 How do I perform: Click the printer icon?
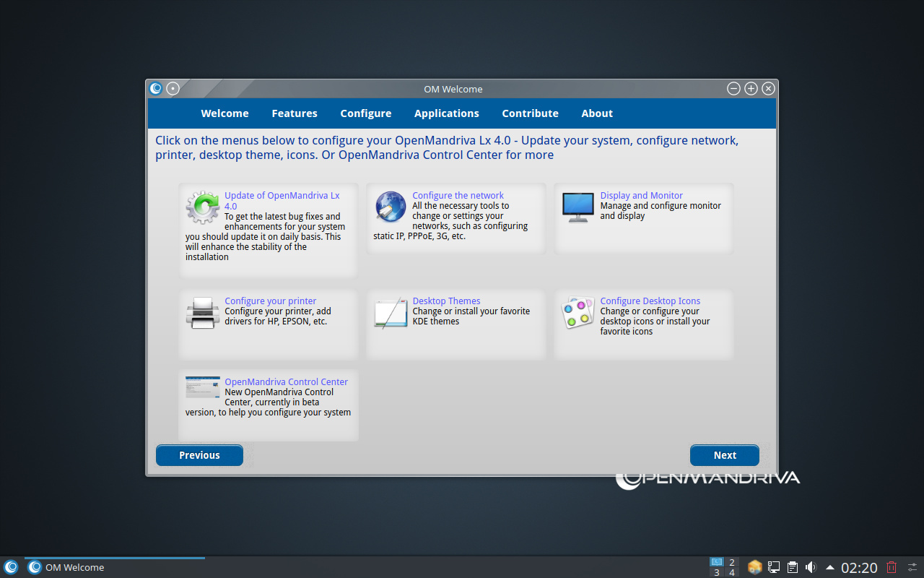point(203,312)
